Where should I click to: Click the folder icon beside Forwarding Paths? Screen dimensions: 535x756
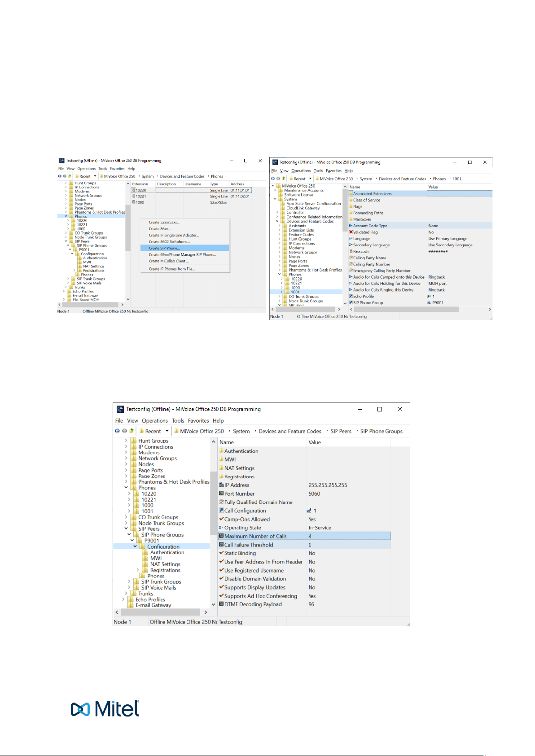[351, 213]
